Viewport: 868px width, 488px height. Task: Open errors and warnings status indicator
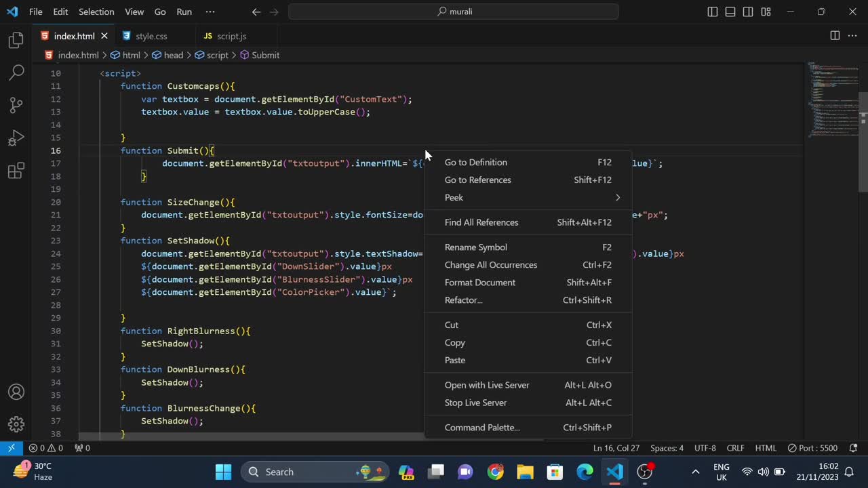(45, 448)
